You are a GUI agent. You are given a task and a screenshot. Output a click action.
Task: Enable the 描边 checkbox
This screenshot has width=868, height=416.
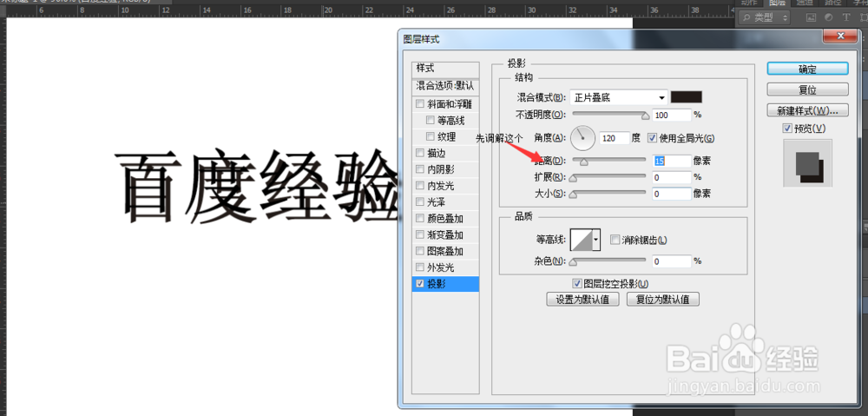[x=419, y=153]
